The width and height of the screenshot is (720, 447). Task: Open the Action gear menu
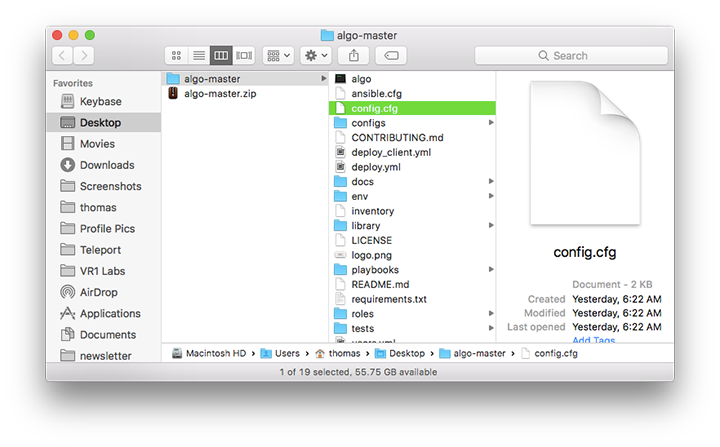(316, 56)
